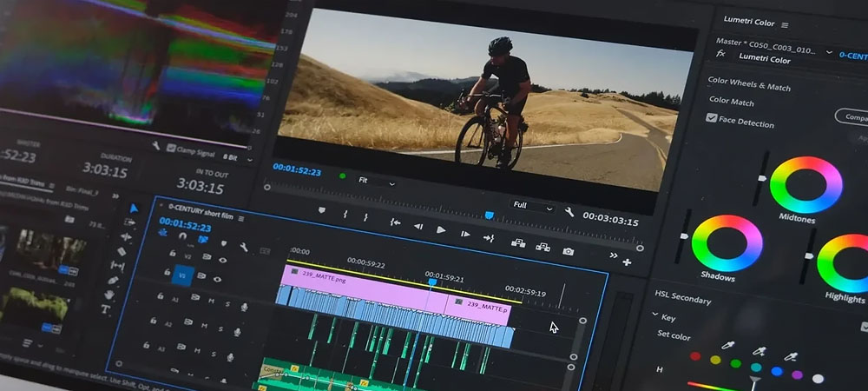Open the Full playback resolution dropdown
The height and width of the screenshot is (391, 868).
(x=532, y=207)
